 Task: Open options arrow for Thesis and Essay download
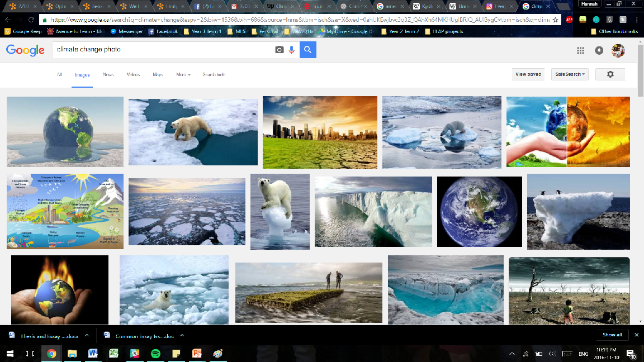(88, 336)
